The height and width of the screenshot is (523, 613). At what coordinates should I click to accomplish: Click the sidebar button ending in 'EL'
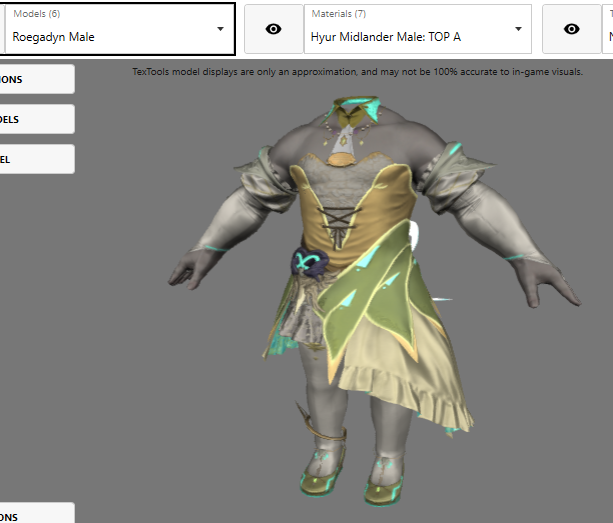click(37, 159)
